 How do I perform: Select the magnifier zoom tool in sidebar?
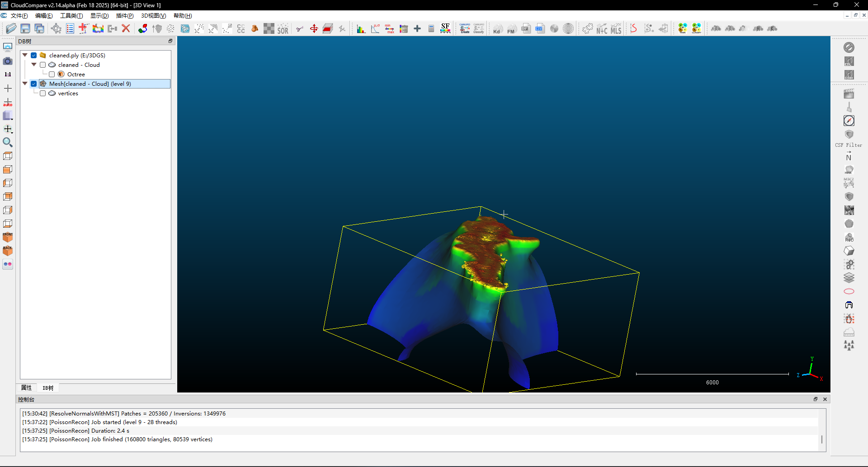click(x=8, y=142)
